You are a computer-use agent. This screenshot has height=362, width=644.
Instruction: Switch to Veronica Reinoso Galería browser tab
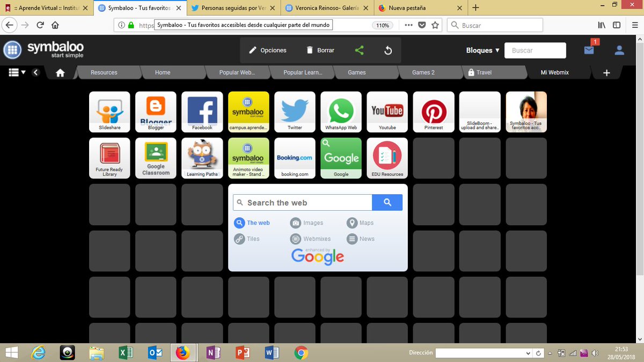(x=327, y=8)
